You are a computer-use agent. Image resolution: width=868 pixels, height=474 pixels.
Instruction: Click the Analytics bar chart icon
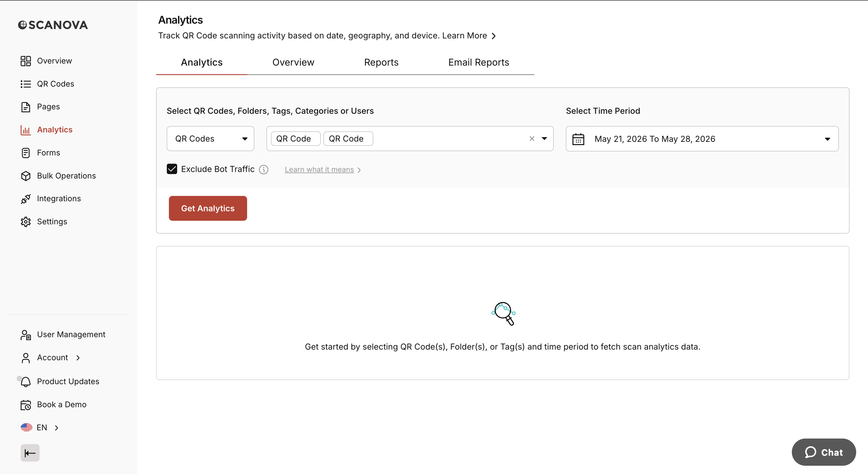click(26, 130)
